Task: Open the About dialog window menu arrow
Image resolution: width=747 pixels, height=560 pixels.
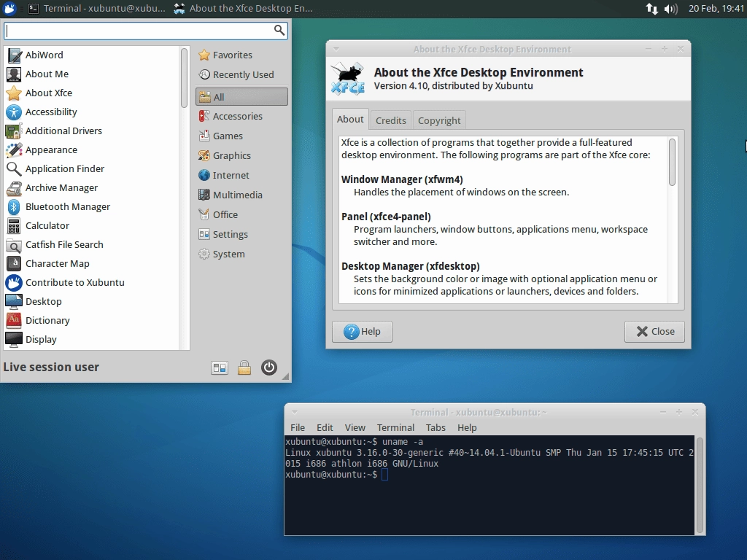Action: (336, 49)
